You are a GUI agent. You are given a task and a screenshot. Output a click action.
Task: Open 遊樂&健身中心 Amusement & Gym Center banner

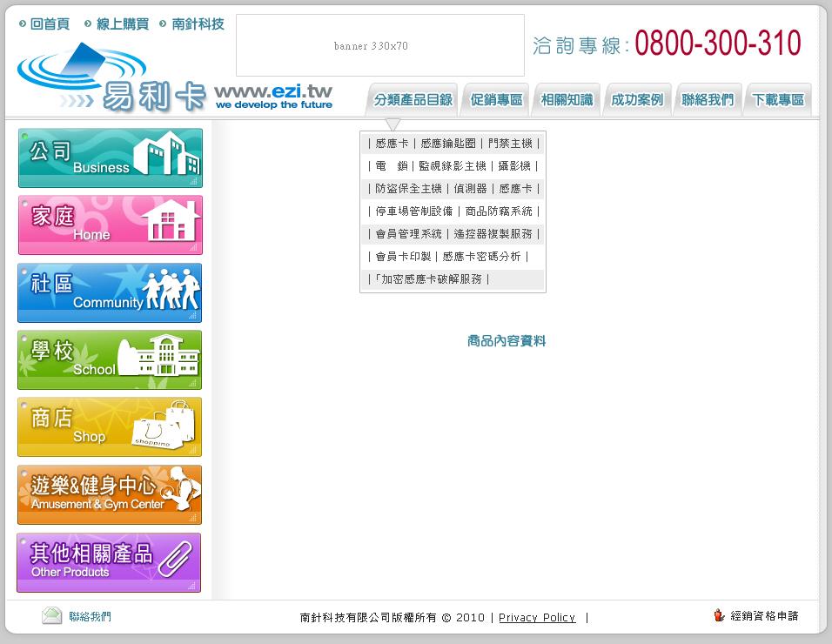110,494
